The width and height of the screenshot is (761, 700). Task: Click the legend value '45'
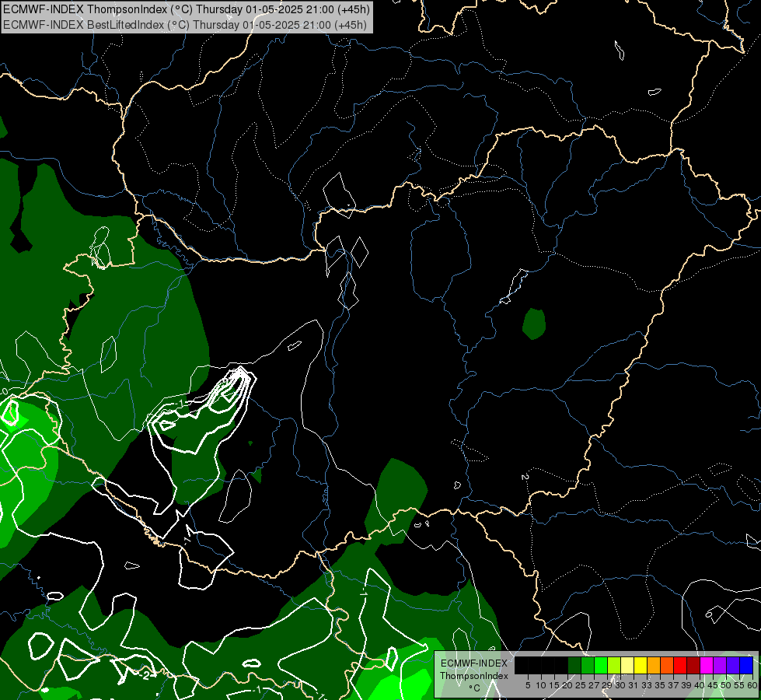pyautogui.click(x=713, y=685)
